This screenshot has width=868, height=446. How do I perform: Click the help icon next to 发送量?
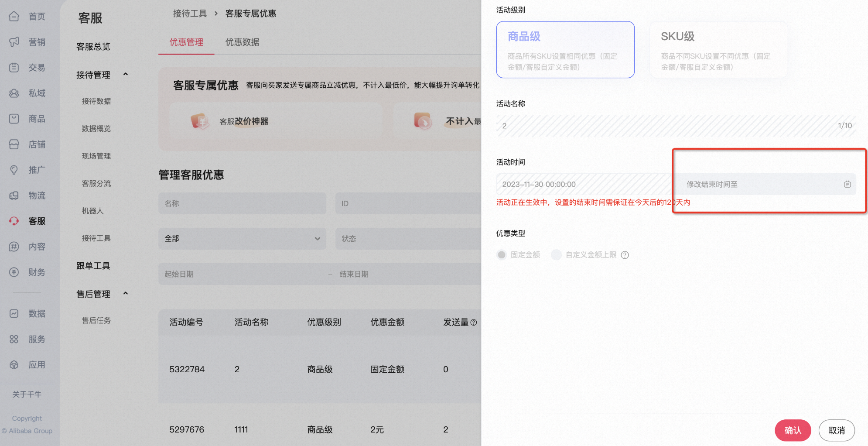[x=474, y=322]
